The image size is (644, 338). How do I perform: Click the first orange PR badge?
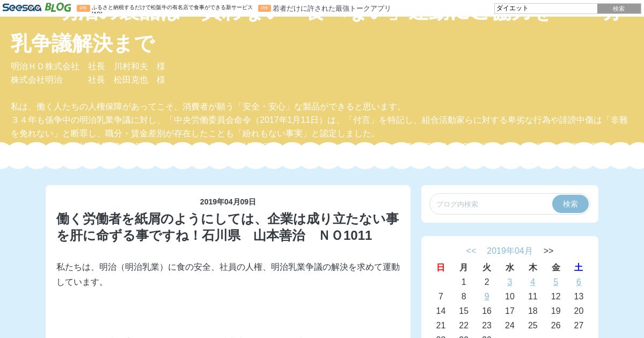coord(83,9)
